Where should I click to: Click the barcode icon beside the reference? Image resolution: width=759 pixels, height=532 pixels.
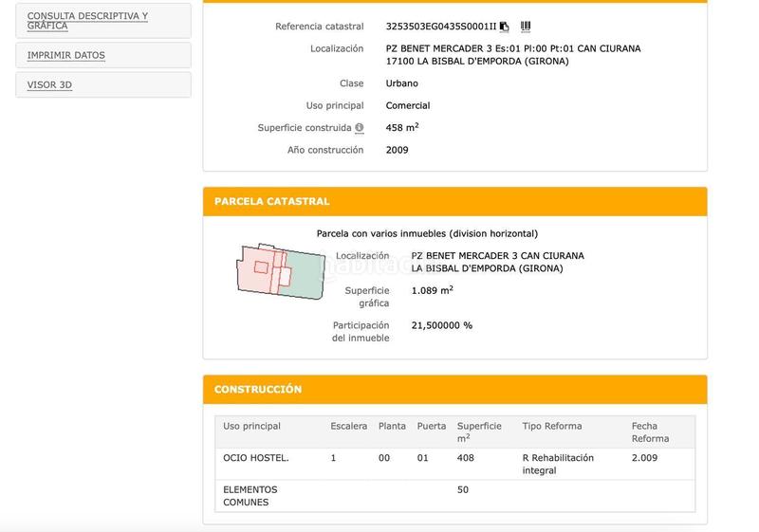click(x=526, y=27)
